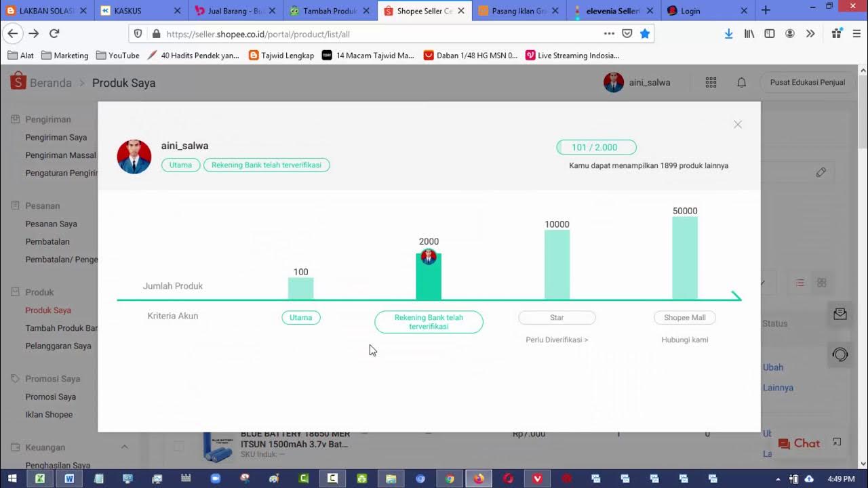Open Pusat Edukasi Penjual
The height and width of the screenshot is (488, 868).
pyautogui.click(x=808, y=82)
